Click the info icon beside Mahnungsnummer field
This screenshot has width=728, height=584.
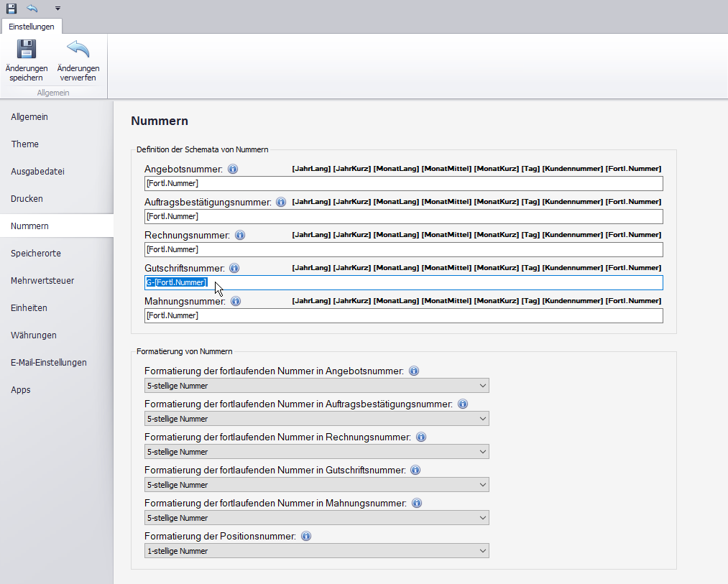pos(236,302)
